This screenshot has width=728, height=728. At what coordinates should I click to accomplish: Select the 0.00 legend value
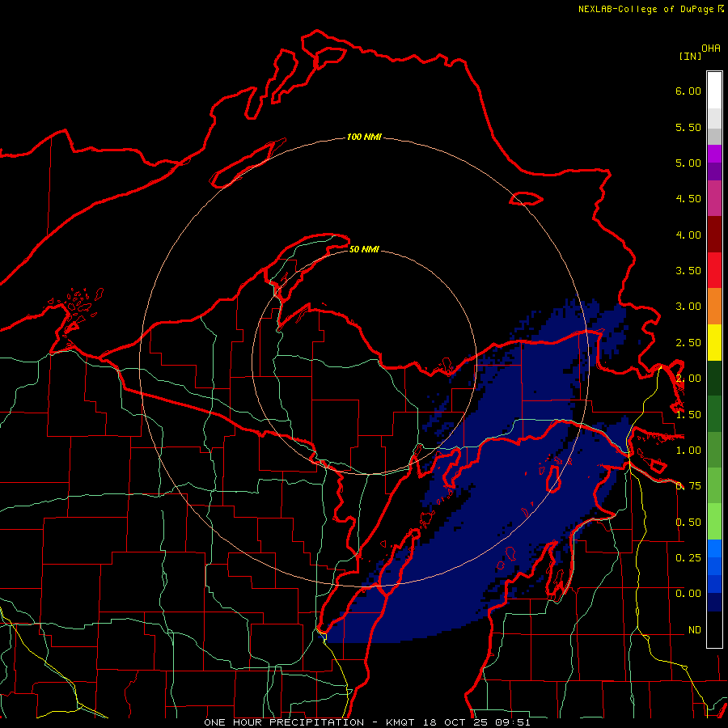(688, 594)
